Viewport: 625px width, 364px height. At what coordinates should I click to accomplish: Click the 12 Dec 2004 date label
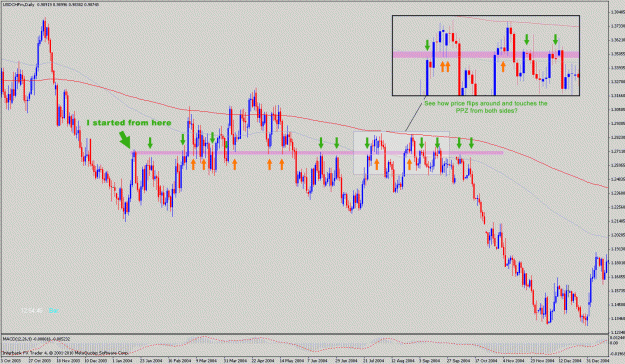click(569, 360)
